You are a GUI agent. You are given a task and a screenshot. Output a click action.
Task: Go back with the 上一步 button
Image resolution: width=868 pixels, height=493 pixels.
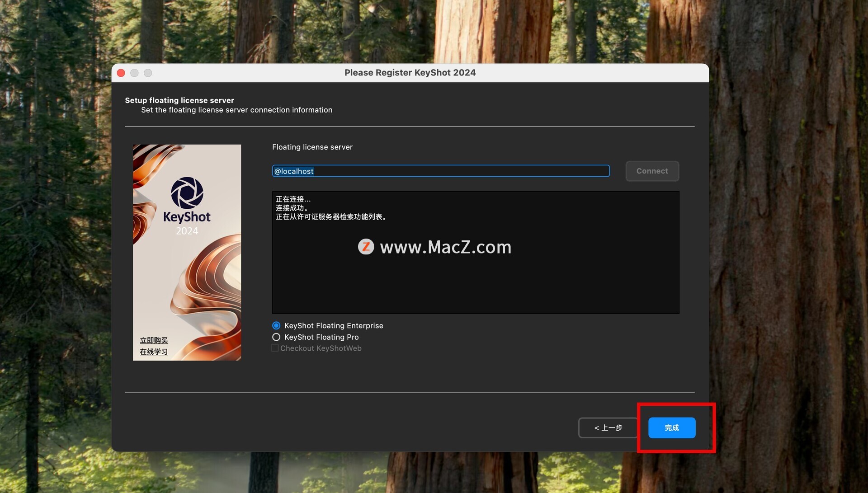pyautogui.click(x=608, y=427)
